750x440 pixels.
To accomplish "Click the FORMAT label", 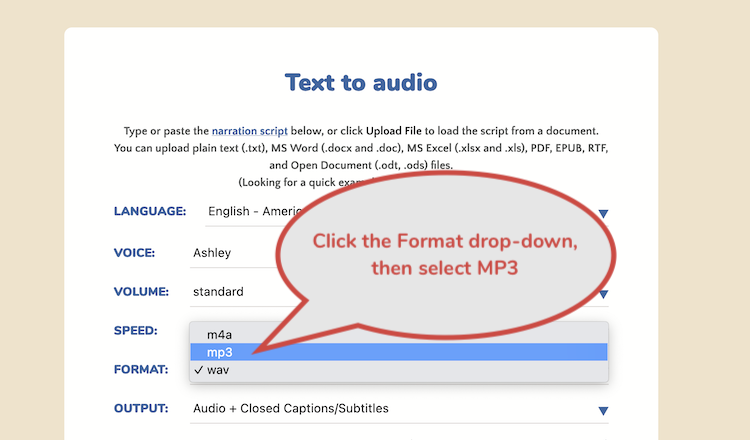I will tap(141, 370).
